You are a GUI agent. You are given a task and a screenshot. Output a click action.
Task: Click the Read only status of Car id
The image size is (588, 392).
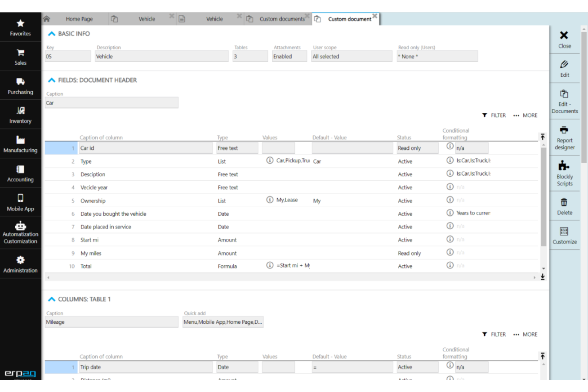(x=418, y=148)
